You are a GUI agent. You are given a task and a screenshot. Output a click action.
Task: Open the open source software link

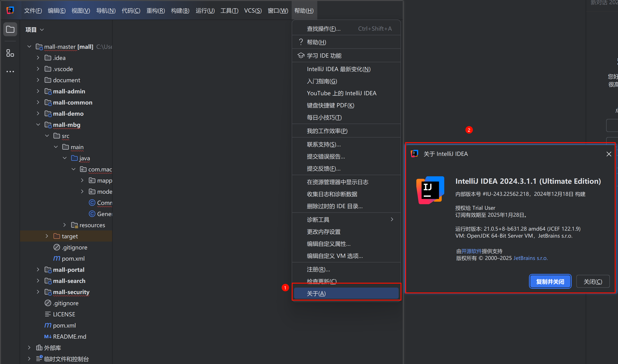click(x=471, y=251)
